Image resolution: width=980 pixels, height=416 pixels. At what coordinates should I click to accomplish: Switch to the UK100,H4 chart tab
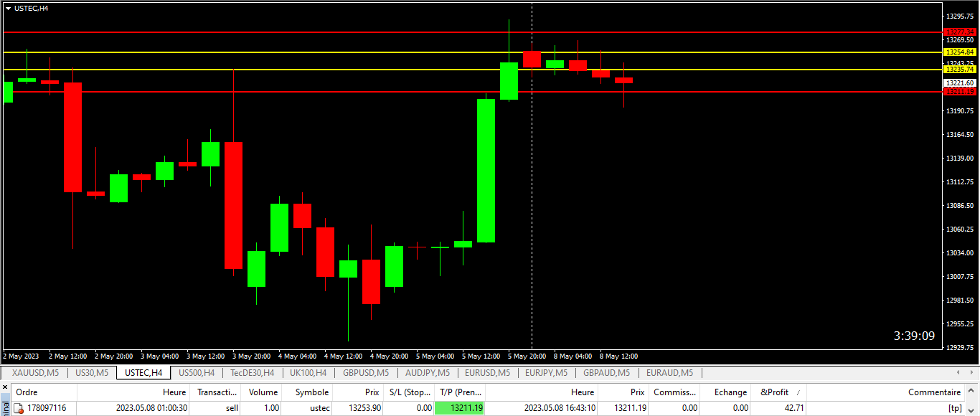click(308, 373)
